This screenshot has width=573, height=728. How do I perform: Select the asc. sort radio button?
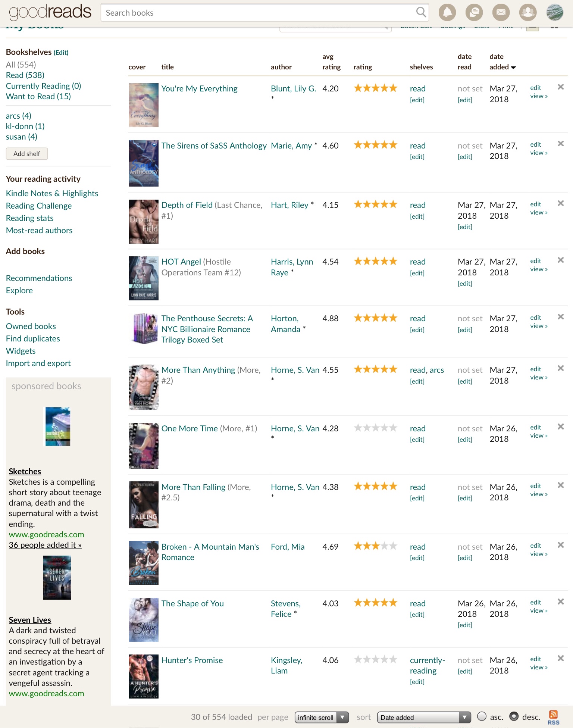pyautogui.click(x=482, y=716)
